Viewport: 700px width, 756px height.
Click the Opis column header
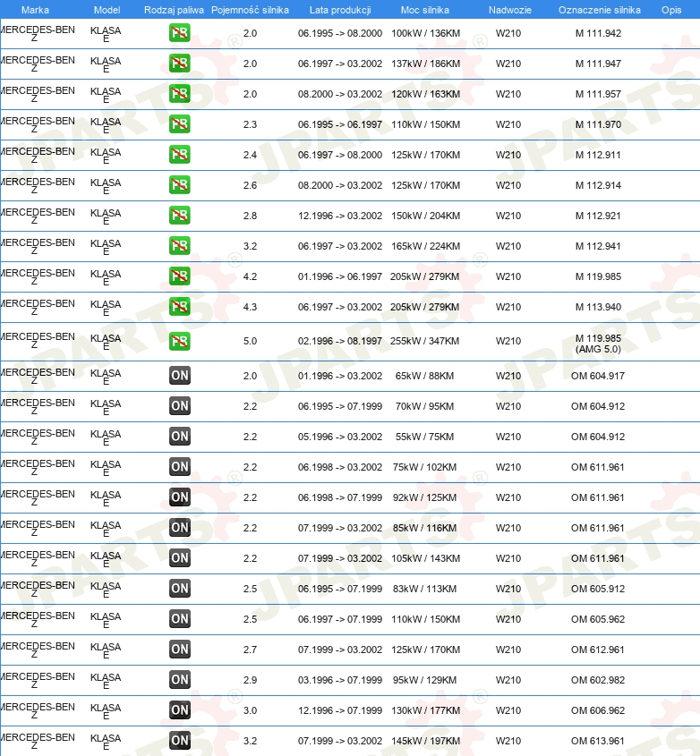coord(671,10)
